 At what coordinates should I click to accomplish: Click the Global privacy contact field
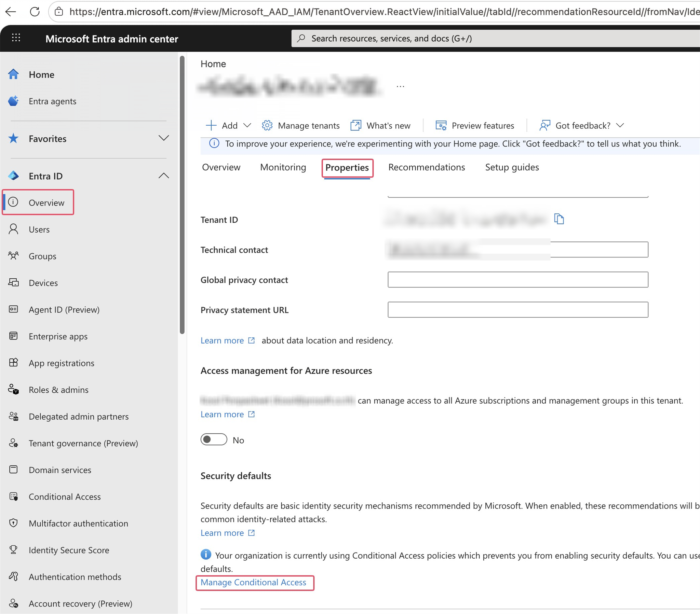coord(517,280)
